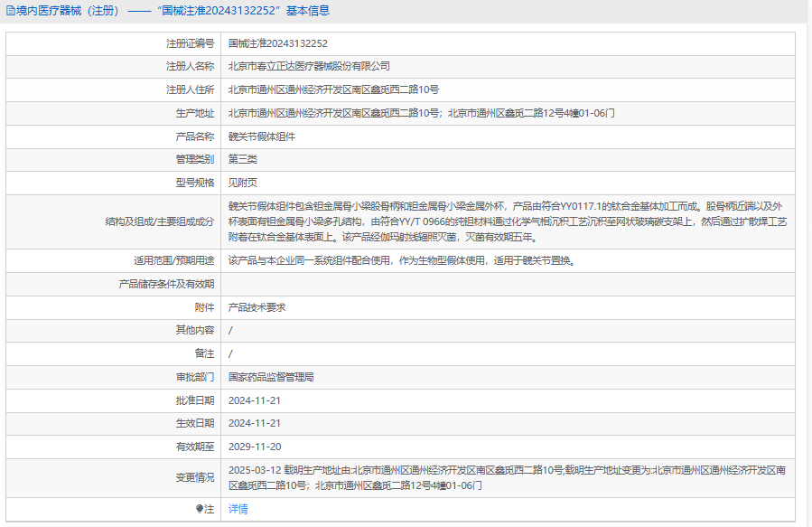
Task: Open the 详情 link
Action: (238, 509)
